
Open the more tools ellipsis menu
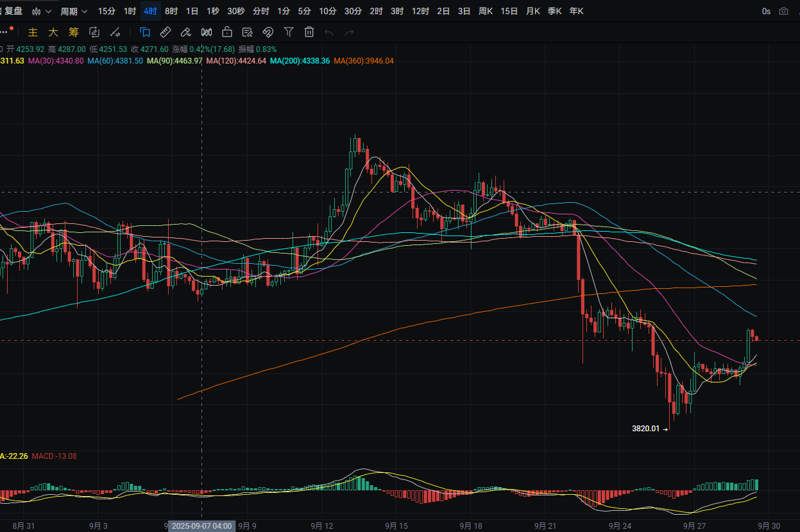coord(6,32)
